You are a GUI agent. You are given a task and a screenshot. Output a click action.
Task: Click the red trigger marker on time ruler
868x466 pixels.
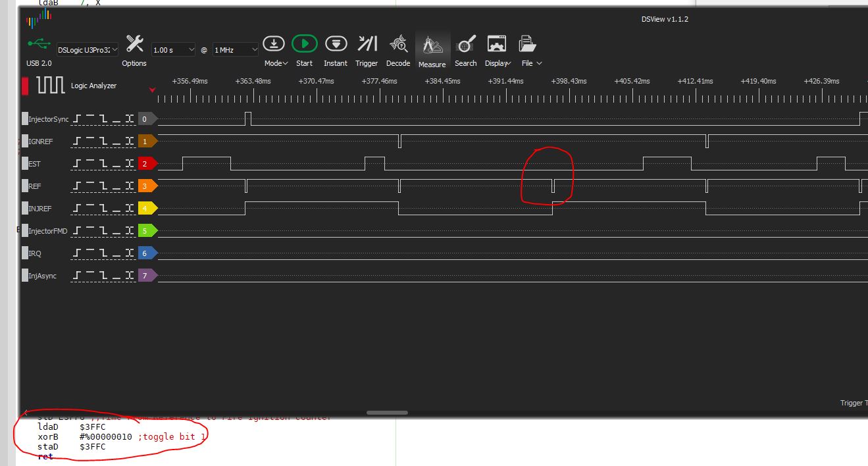(x=153, y=90)
